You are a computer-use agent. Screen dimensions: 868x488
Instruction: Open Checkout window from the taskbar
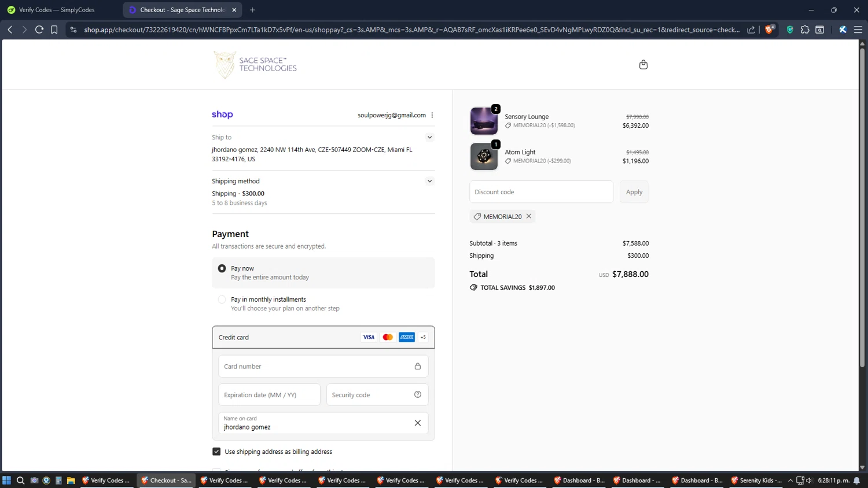(x=167, y=480)
